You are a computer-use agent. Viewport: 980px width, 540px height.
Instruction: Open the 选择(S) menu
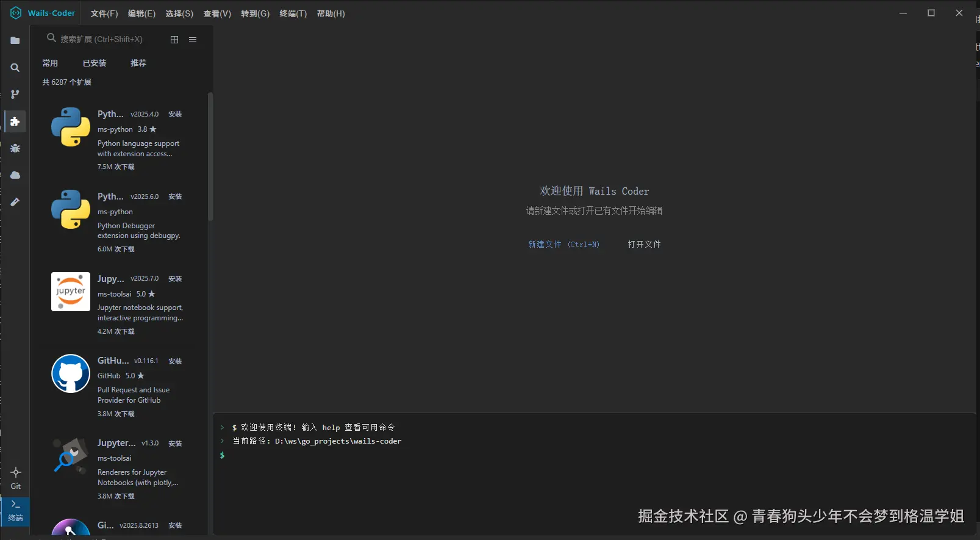(179, 13)
